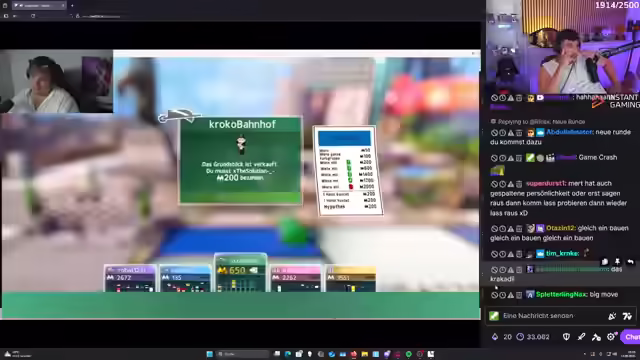Ban user SpletterlingNax in chat
This screenshot has height=360, width=640.
(494, 295)
